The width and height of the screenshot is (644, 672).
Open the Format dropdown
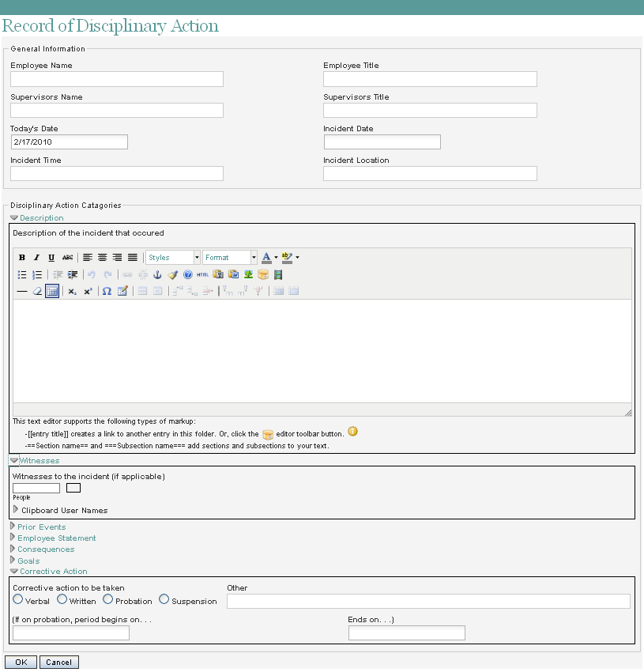(x=230, y=258)
